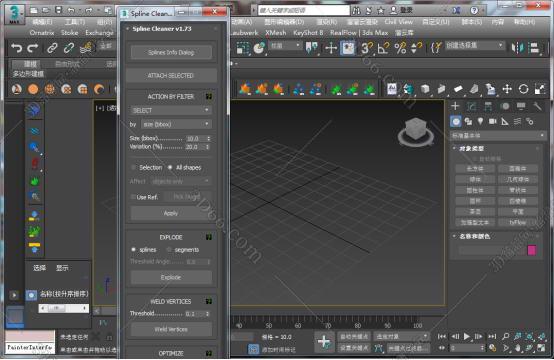Toggle the Percent Snap icon

pyautogui.click(x=400, y=48)
